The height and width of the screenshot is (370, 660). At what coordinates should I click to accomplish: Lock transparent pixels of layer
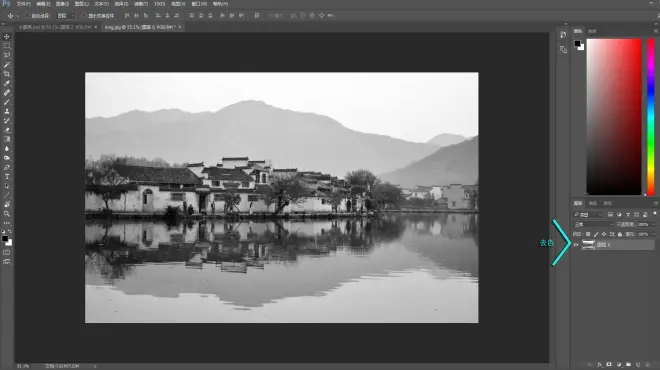click(x=588, y=234)
